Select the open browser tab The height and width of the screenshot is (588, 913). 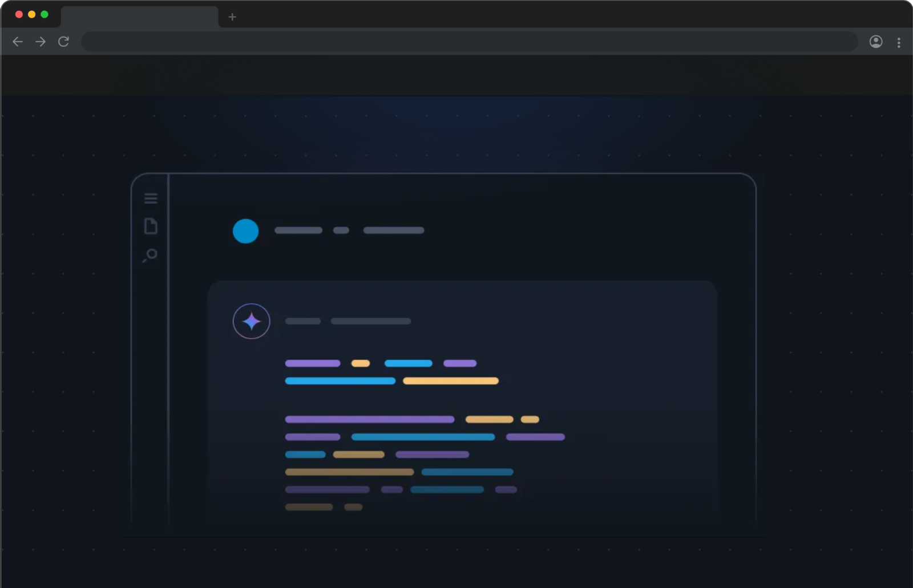pyautogui.click(x=139, y=17)
